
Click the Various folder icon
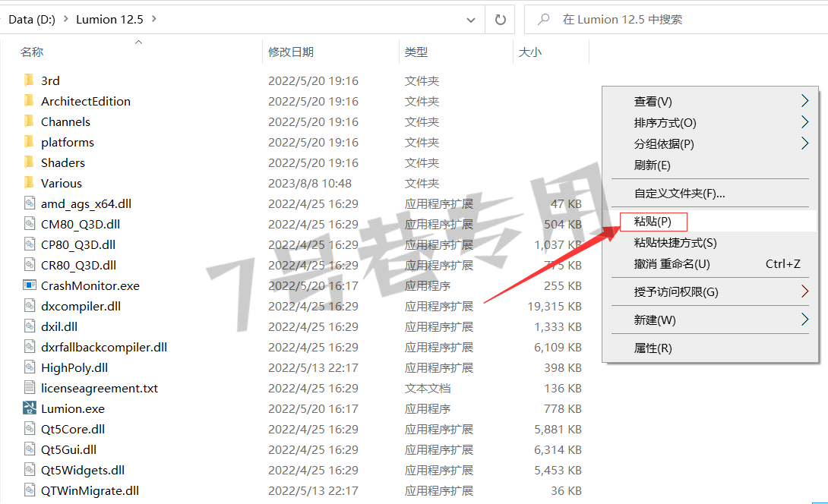tap(29, 183)
